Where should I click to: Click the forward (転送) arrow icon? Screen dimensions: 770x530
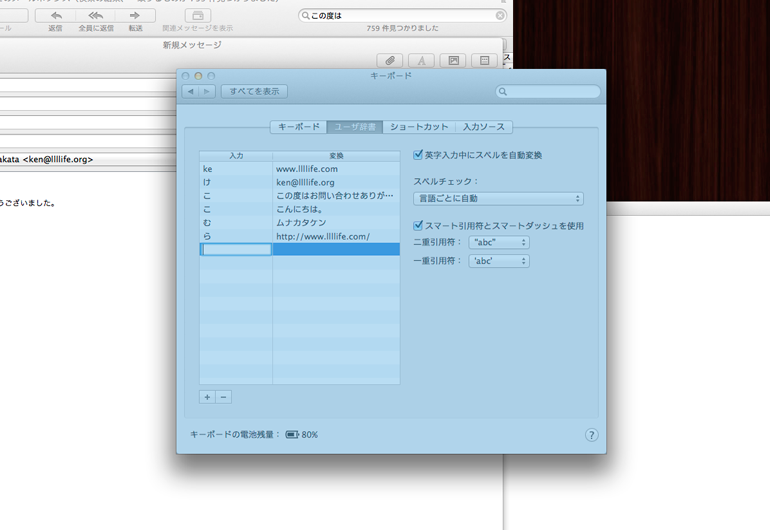point(135,16)
